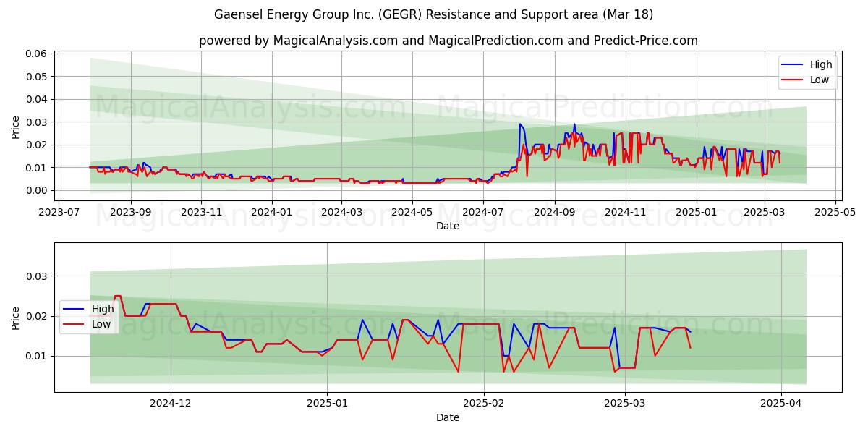This screenshot has height=434, width=868.
Task: Click the bottom chart '0.03' tick label
Action: (36, 276)
